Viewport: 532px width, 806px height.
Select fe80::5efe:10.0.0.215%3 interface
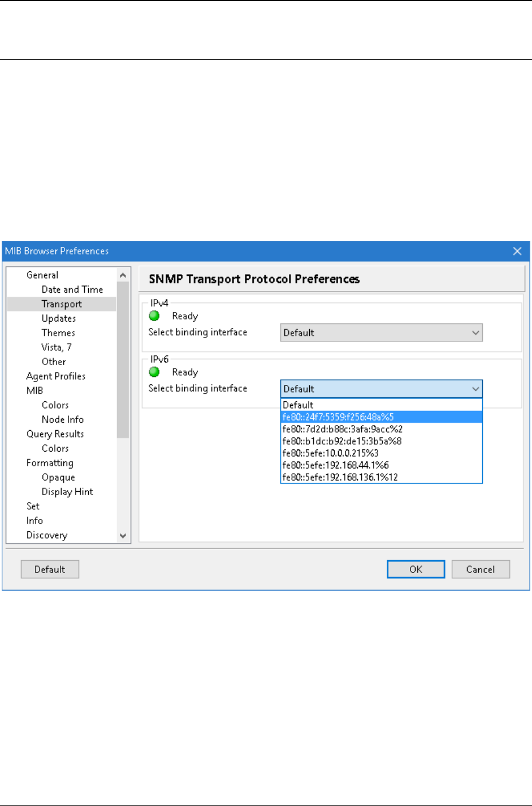tap(382, 453)
